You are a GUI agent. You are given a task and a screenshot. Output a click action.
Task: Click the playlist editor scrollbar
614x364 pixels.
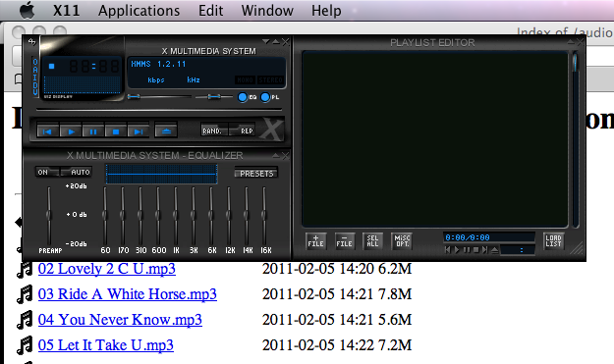click(x=576, y=138)
